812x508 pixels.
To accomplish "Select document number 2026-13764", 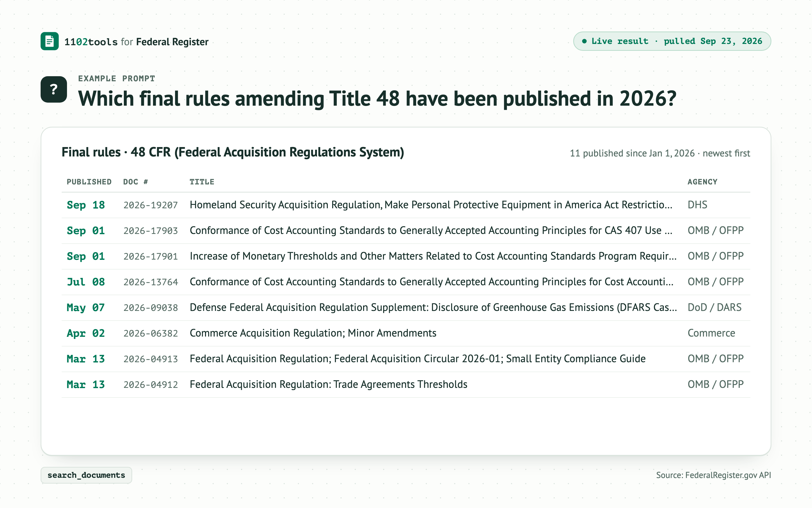I will pos(151,282).
